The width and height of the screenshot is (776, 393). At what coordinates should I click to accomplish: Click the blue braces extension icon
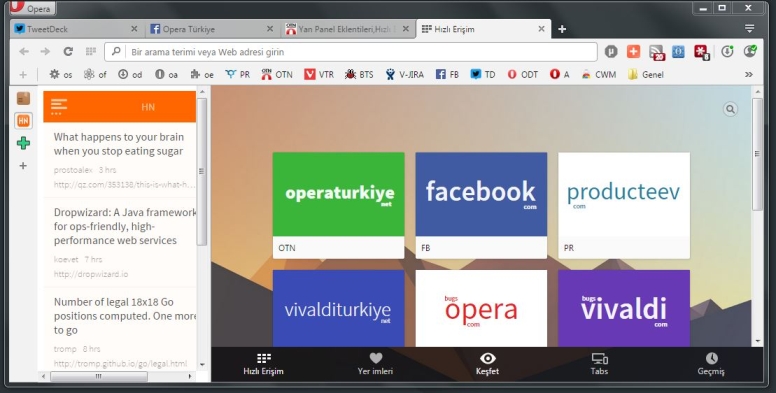(679, 51)
